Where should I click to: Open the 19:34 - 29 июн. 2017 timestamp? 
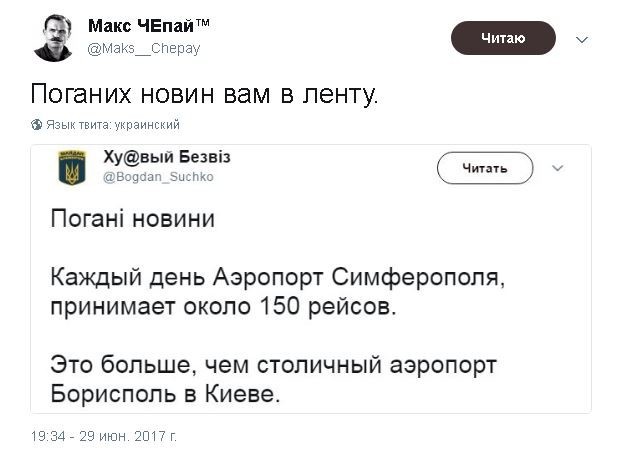pos(104,436)
